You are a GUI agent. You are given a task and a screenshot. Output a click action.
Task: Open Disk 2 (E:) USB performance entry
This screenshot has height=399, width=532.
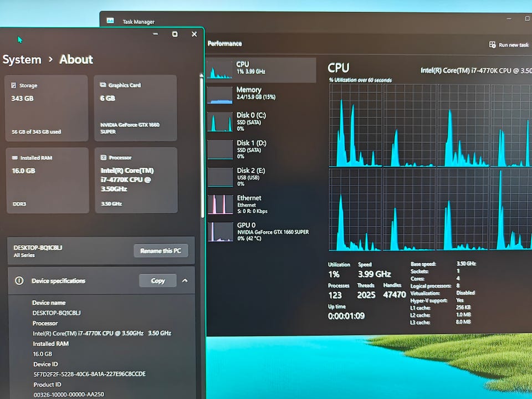pos(261,177)
